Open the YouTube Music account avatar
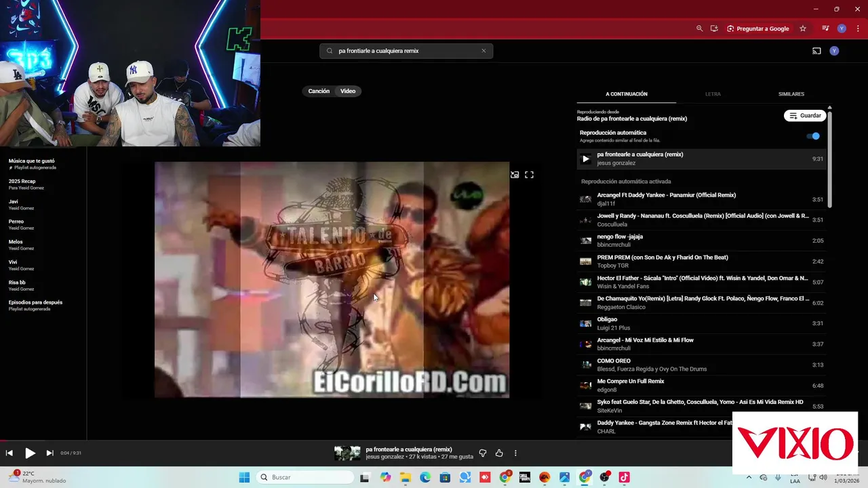This screenshot has height=488, width=868. click(834, 51)
